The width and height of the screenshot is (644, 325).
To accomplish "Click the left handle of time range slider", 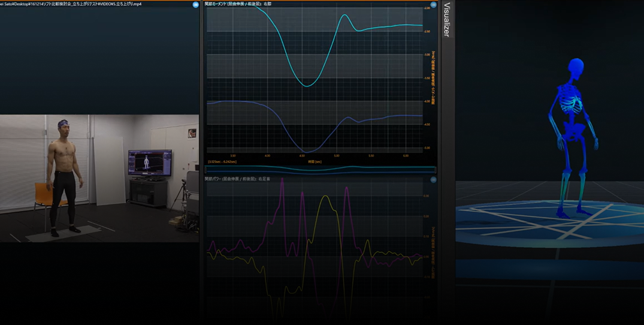I will 205,170.
